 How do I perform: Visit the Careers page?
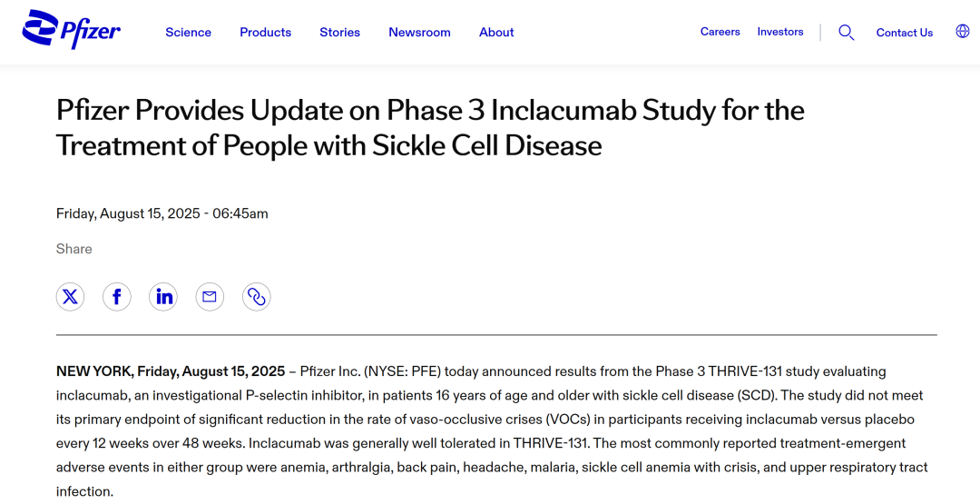click(x=720, y=32)
